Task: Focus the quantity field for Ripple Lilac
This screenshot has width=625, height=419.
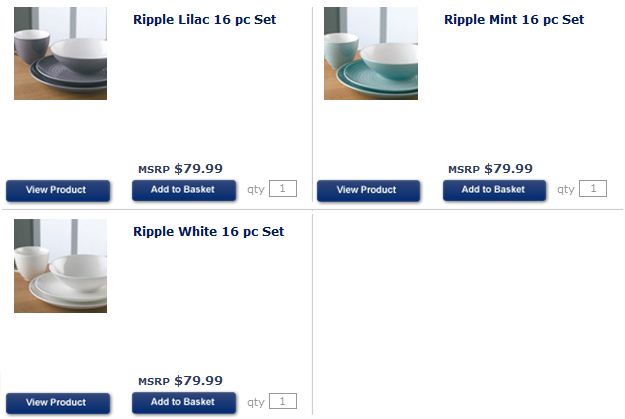Action: pos(283,189)
